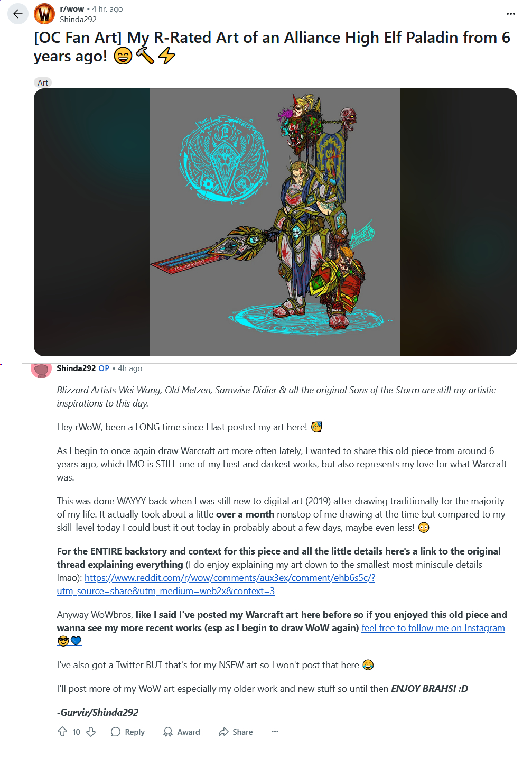Click the emoji link after Instagram text
The width and height of the screenshot is (532, 757).
click(70, 641)
